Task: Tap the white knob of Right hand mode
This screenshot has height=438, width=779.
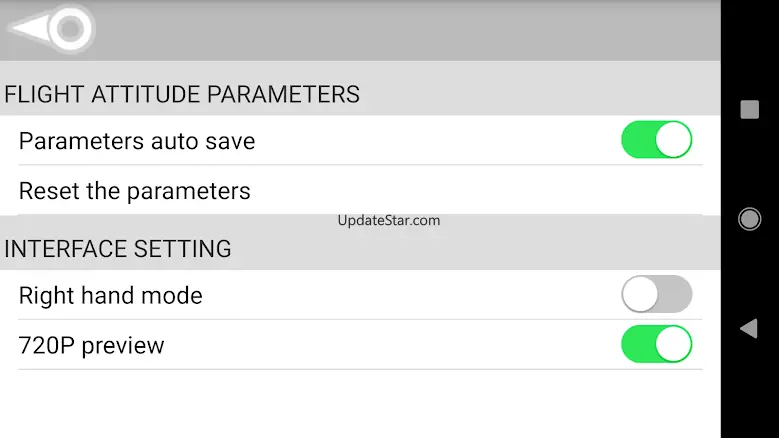Action: click(x=640, y=294)
